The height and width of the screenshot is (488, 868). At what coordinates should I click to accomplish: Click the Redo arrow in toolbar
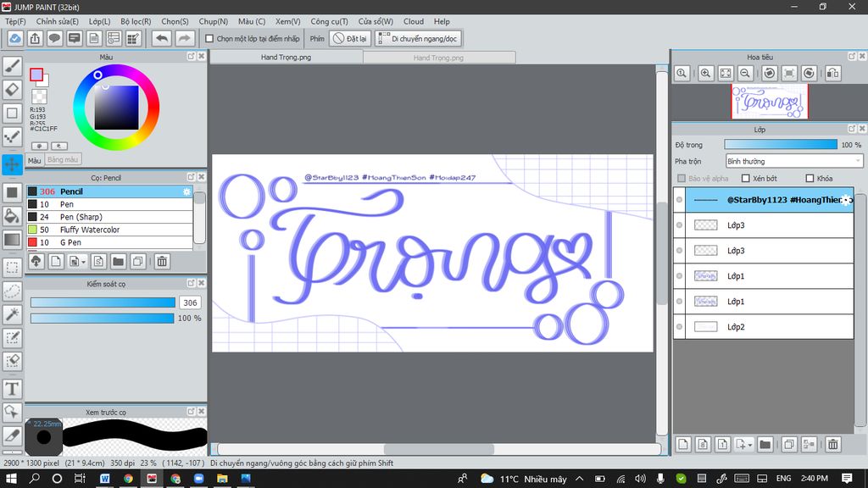click(x=184, y=39)
